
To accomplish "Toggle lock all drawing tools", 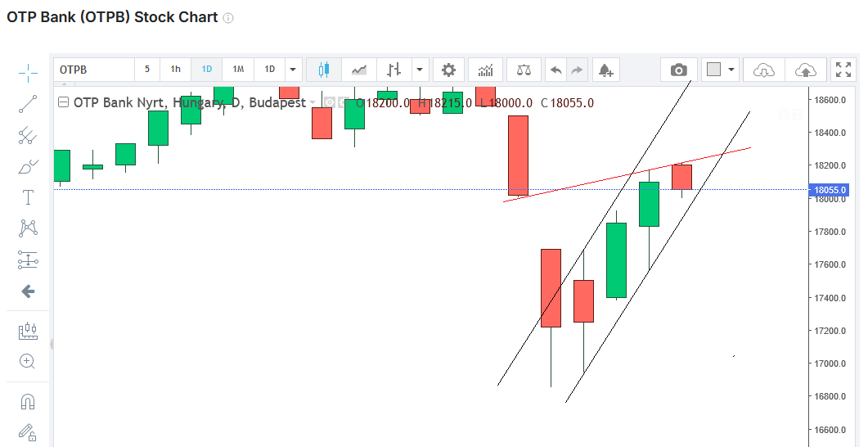I will (28, 431).
